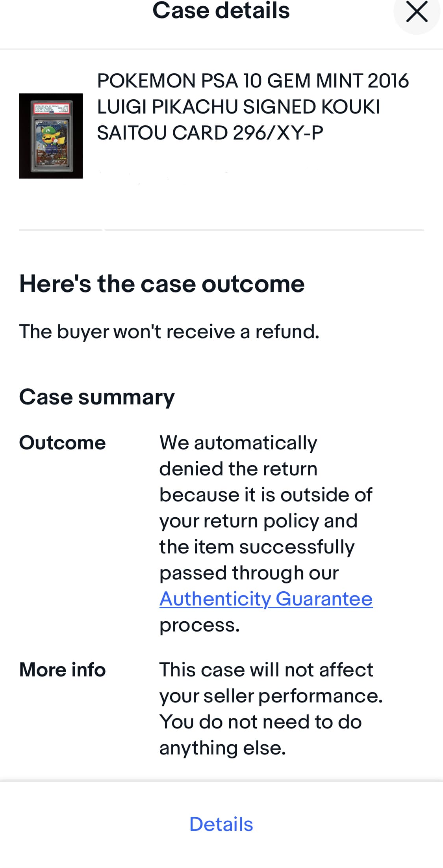Tap "The buyer won't receive a refund" text
443x868 pixels.
(x=169, y=332)
